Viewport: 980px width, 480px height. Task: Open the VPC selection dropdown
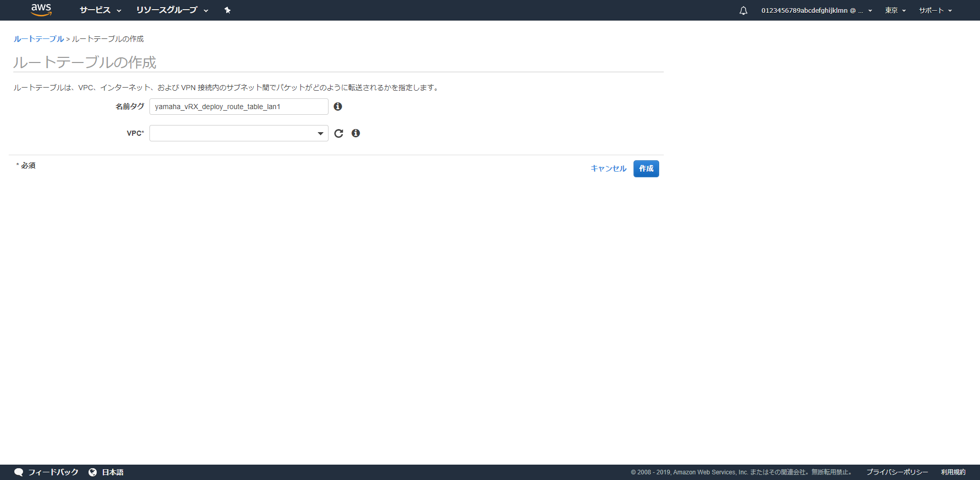pyautogui.click(x=320, y=133)
